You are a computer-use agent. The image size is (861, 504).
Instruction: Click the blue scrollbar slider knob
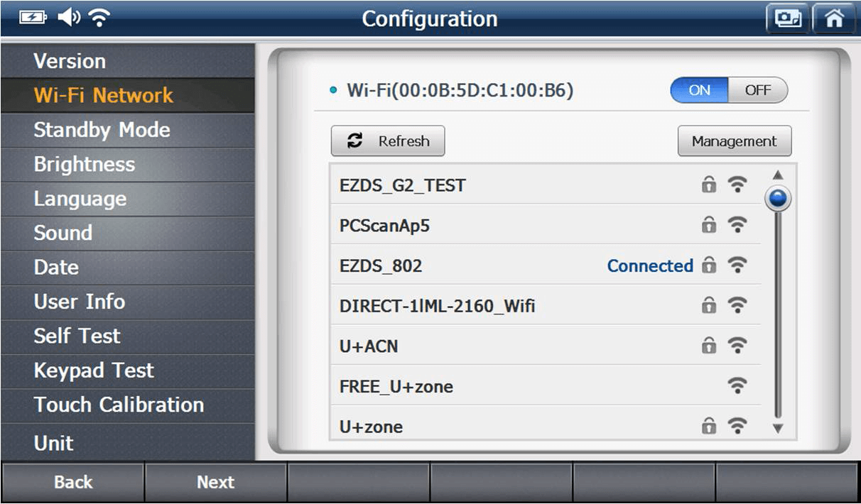tap(778, 199)
